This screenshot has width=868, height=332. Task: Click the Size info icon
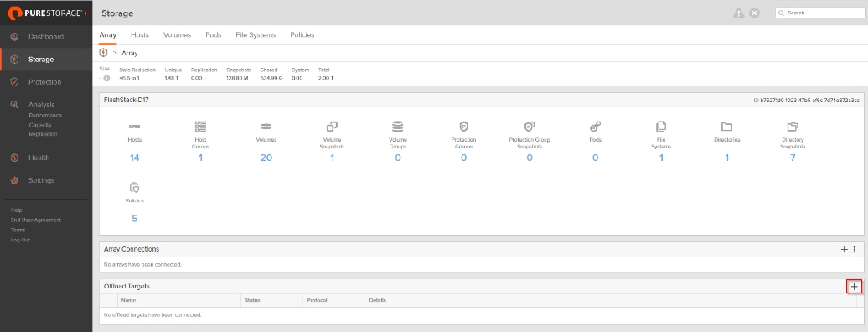[x=106, y=78]
